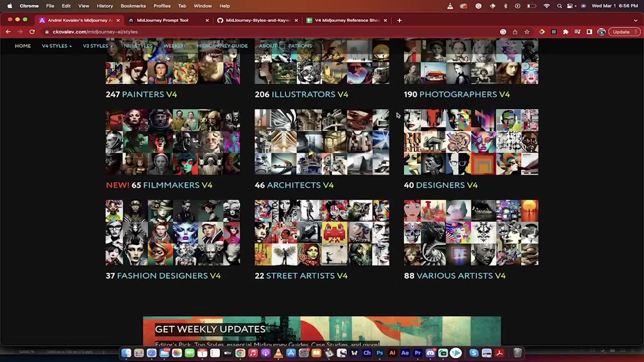Open the 65 Filmmakers V4 link

(159, 185)
